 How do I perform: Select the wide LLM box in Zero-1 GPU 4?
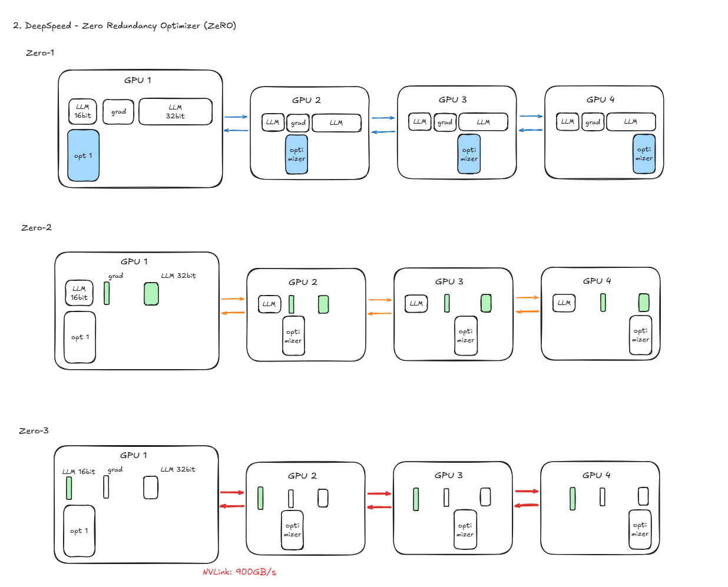point(631,121)
